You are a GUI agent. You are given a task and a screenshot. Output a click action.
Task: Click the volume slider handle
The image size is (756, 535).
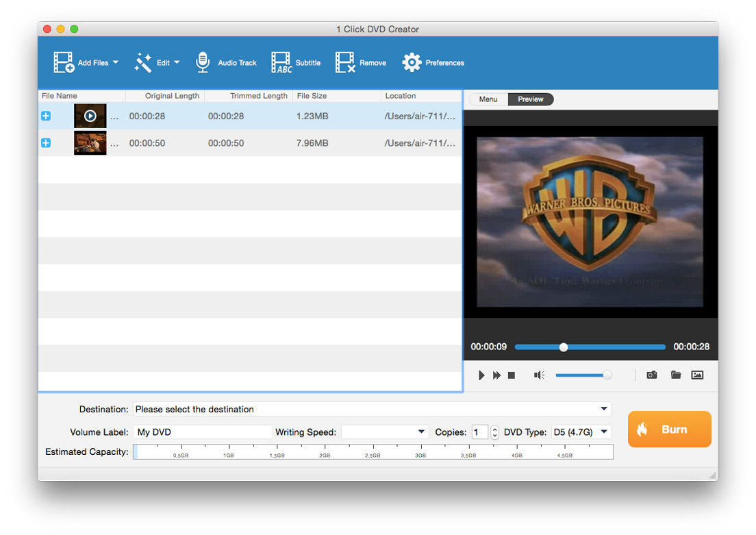point(607,375)
